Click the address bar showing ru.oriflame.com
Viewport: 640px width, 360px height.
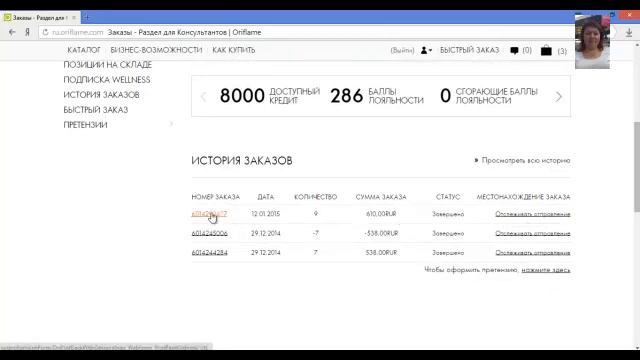(x=306, y=32)
